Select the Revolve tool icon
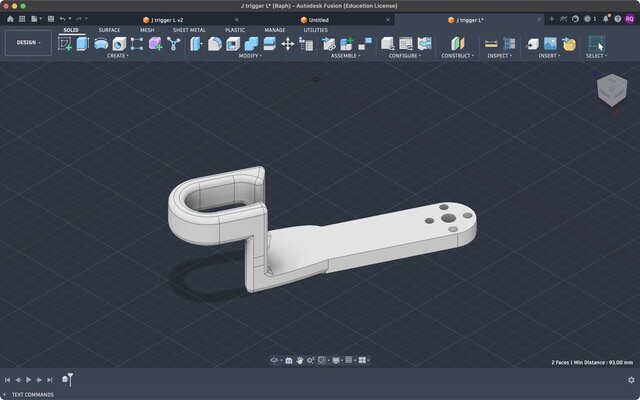The image size is (640, 400). pyautogui.click(x=101, y=44)
